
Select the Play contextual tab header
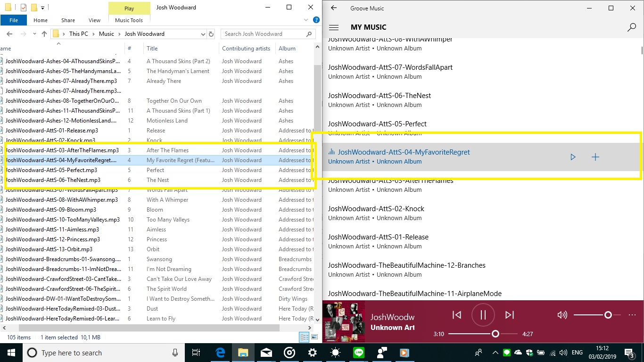[x=129, y=8]
